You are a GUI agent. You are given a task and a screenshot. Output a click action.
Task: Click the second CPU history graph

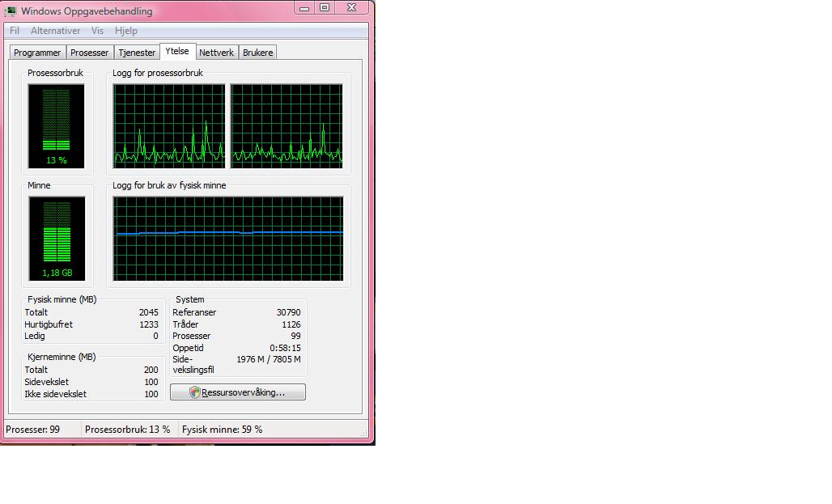click(x=287, y=126)
